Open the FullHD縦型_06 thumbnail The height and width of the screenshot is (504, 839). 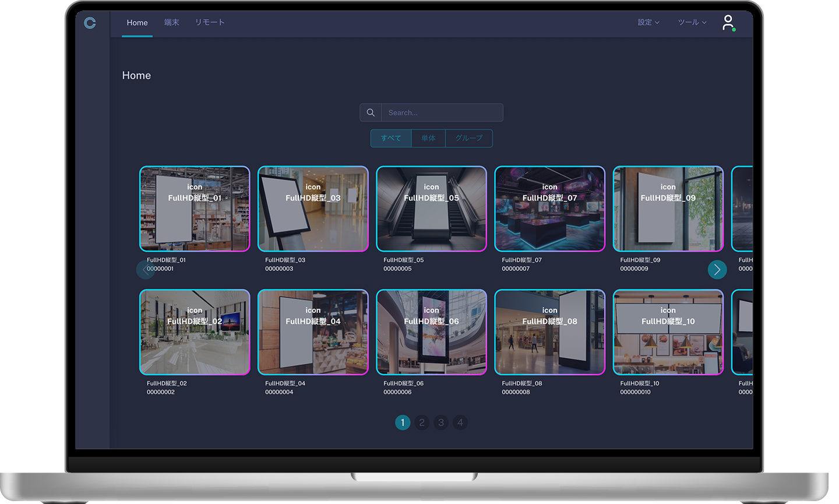pyautogui.click(x=431, y=332)
